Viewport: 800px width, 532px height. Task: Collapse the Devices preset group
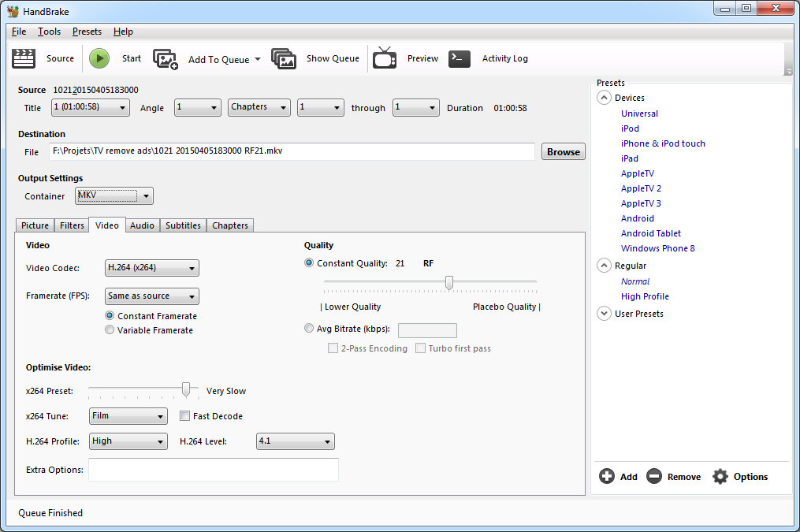(605, 98)
